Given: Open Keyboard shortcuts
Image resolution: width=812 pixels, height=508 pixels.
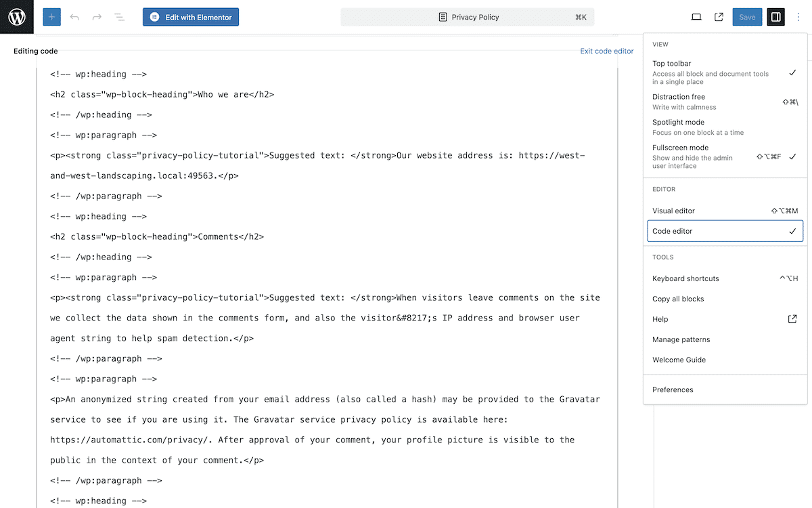Looking at the screenshot, I should [x=687, y=278].
